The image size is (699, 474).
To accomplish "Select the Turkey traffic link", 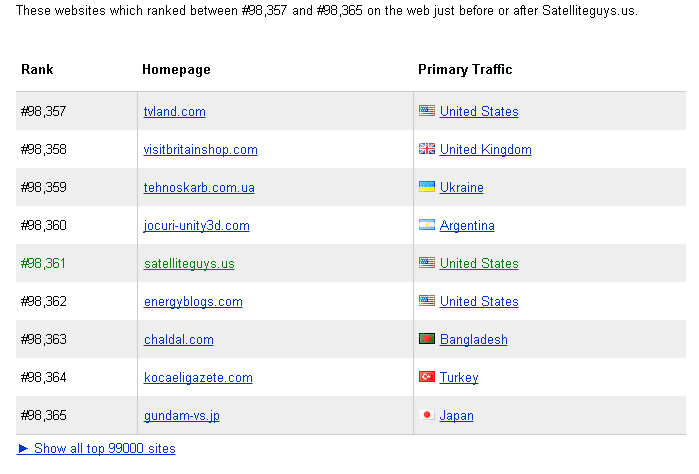I will pyautogui.click(x=459, y=378).
